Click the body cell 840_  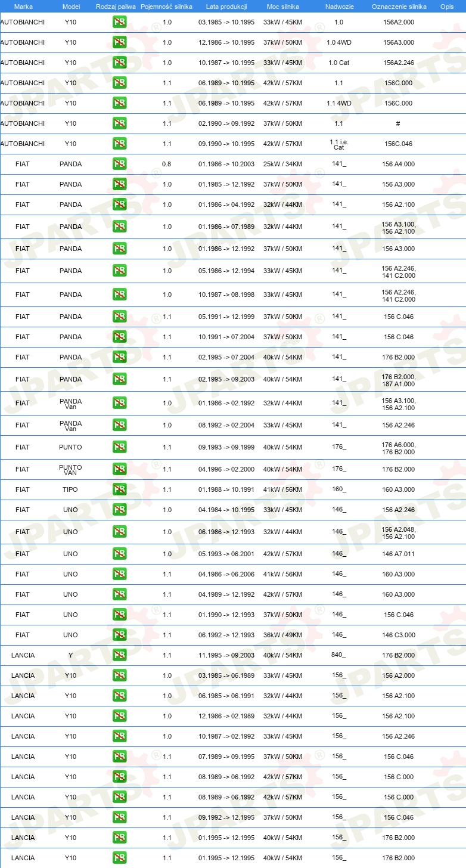[x=338, y=655]
